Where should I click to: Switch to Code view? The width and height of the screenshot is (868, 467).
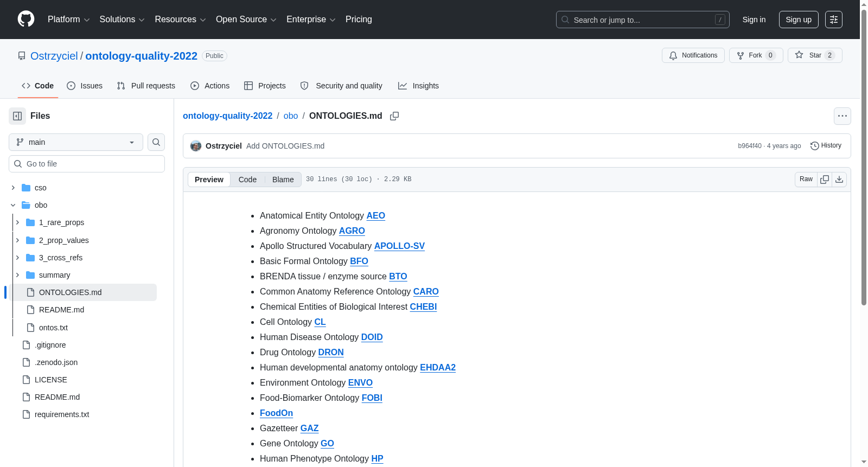pyautogui.click(x=247, y=180)
